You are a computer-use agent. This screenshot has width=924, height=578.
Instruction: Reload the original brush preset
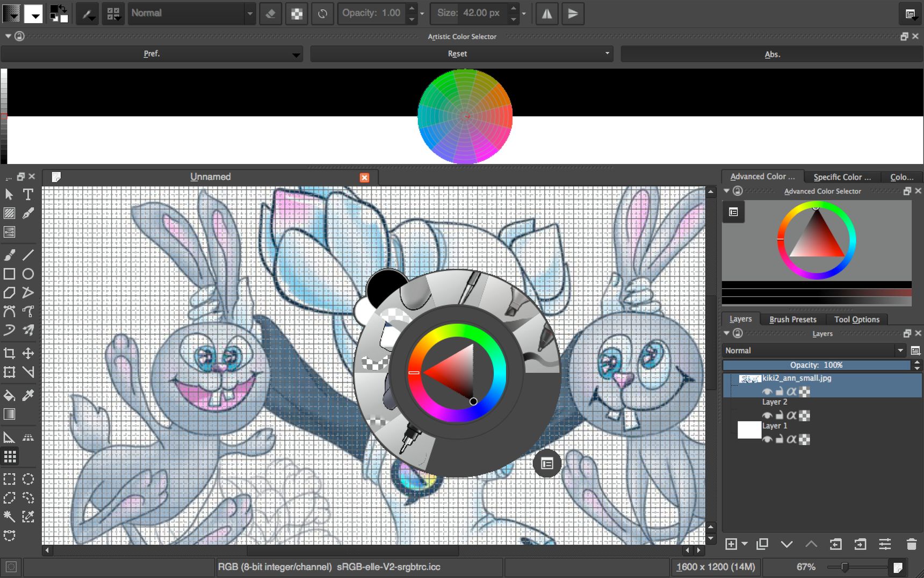(322, 13)
